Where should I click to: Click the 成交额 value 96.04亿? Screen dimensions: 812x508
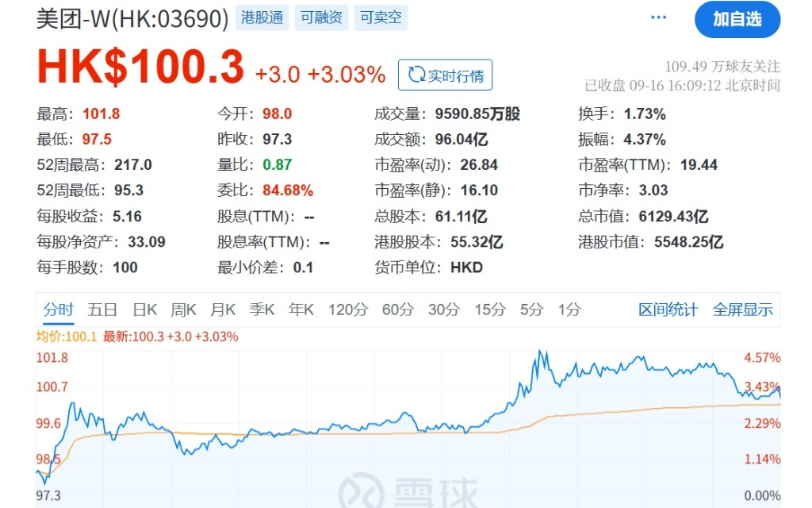(462, 139)
